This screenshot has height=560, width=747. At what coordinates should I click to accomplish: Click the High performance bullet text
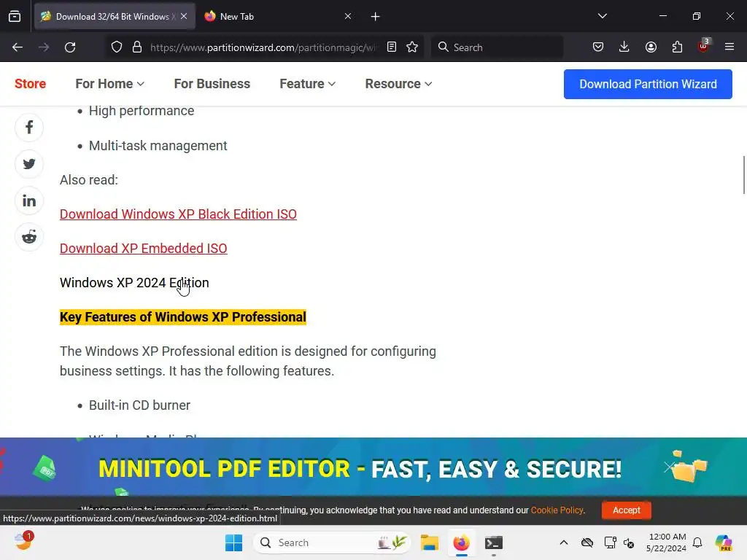coord(142,111)
